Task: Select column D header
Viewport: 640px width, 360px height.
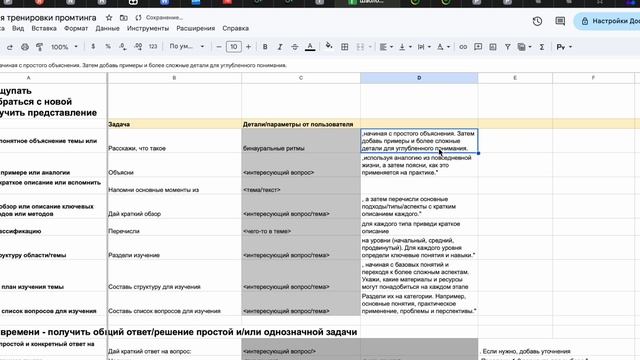Action: pyautogui.click(x=419, y=78)
